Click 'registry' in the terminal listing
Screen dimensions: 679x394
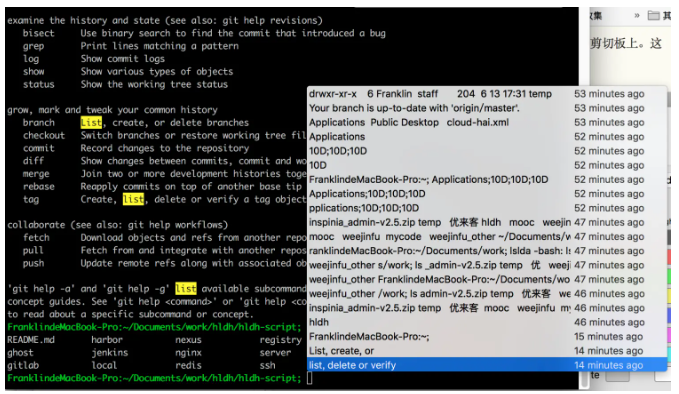click(x=281, y=340)
